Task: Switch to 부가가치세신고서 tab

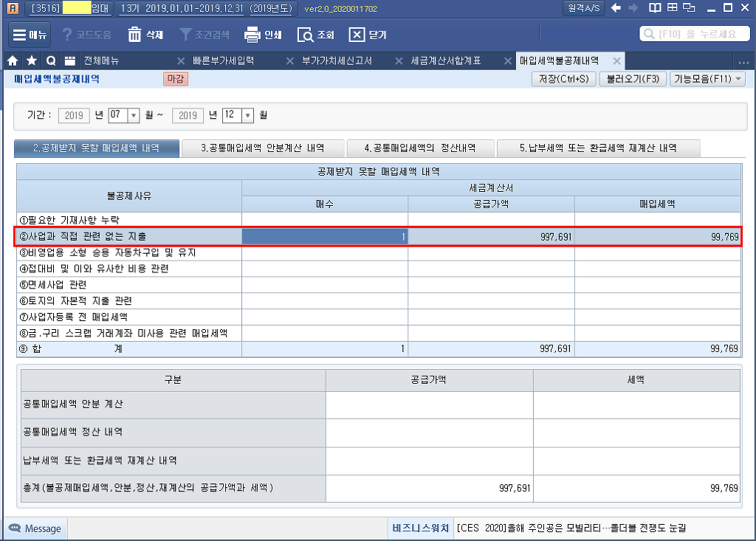Action: point(337,61)
